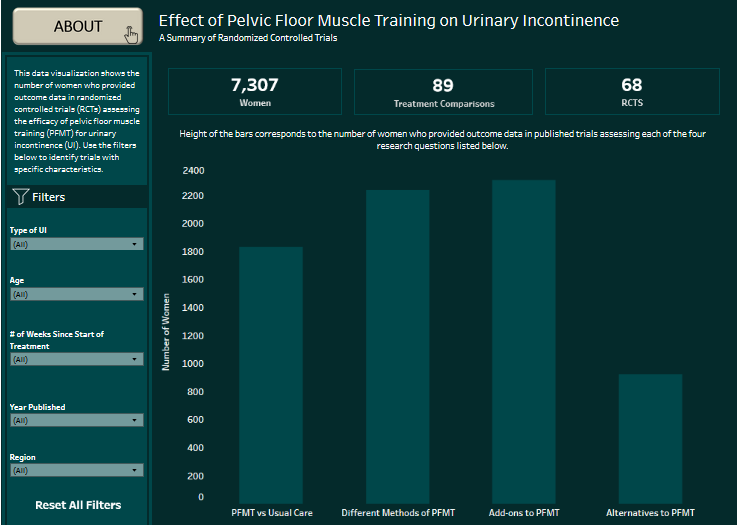The image size is (737, 525).
Task: Click the dashboard title about Pelvic Floor Training
Action: (x=389, y=21)
